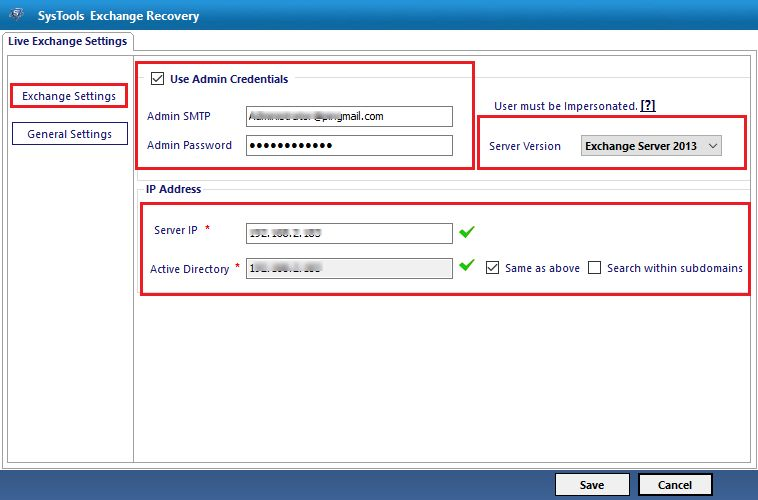Click the SysTools logo icon in title bar
Image resolution: width=758 pixels, height=500 pixels.
point(16,15)
